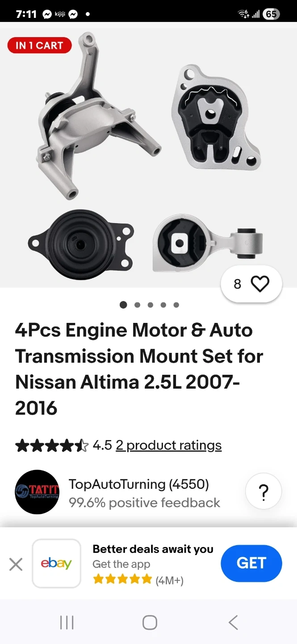Image resolution: width=297 pixels, height=644 pixels.
Task: Tap the round black transmission mount image
Action: pyautogui.click(x=80, y=245)
